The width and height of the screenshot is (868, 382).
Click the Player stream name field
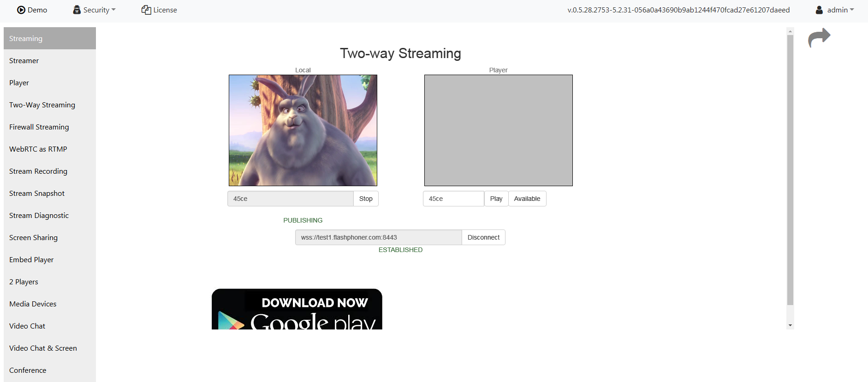pos(453,199)
